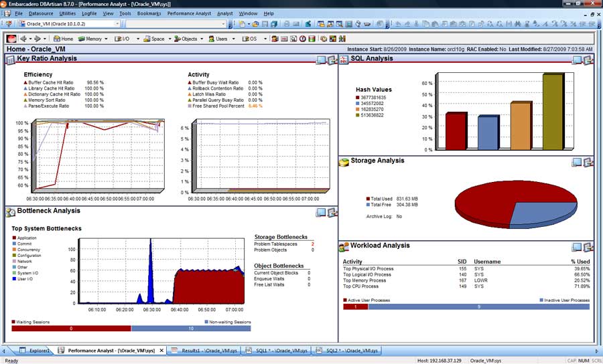
Task: Click the monitor icon in SQL Analysis header
Action: pyautogui.click(x=577, y=60)
